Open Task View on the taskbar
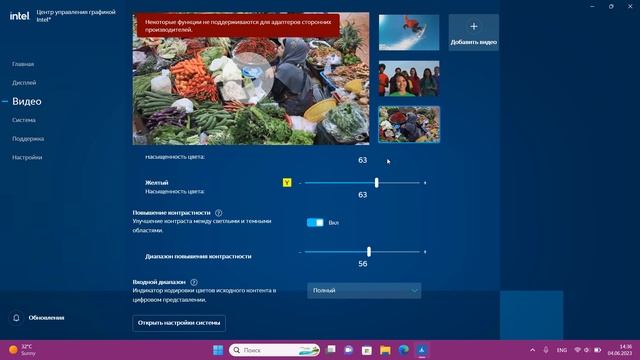 (331, 350)
